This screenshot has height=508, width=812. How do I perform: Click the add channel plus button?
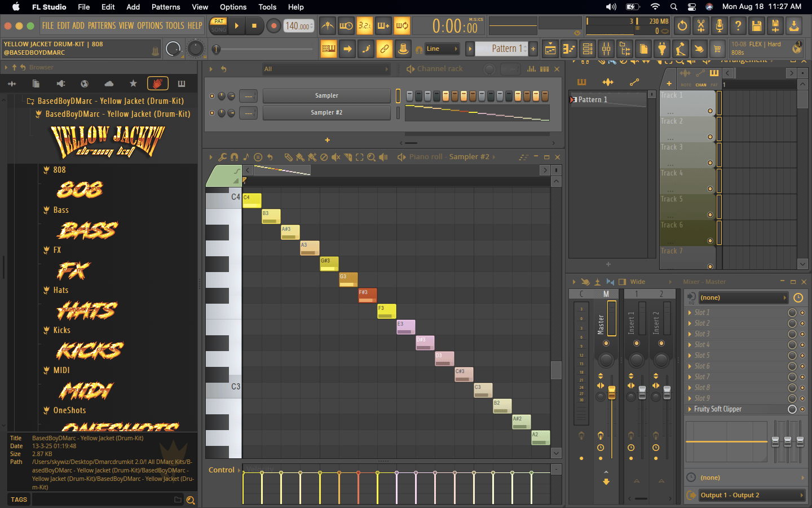tap(327, 140)
